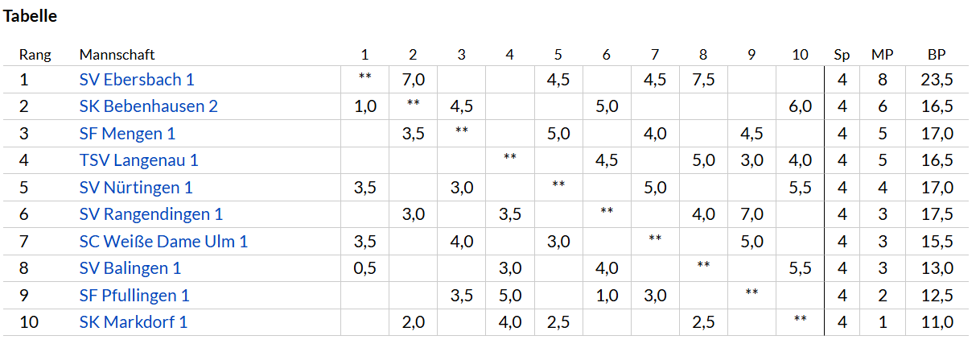Select SF Pfullingen 1 team link
The height and width of the screenshot is (344, 980).
pyautogui.click(x=134, y=296)
